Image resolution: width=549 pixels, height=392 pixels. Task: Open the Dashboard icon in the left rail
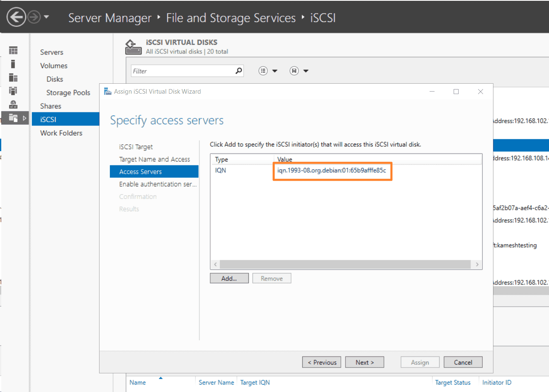click(x=13, y=51)
